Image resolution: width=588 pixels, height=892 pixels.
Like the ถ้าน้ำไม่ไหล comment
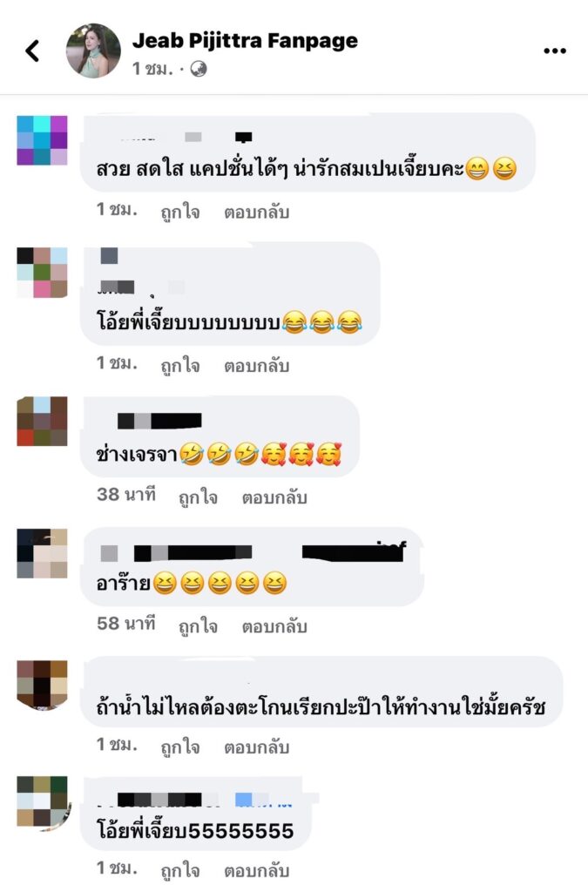tap(180, 747)
